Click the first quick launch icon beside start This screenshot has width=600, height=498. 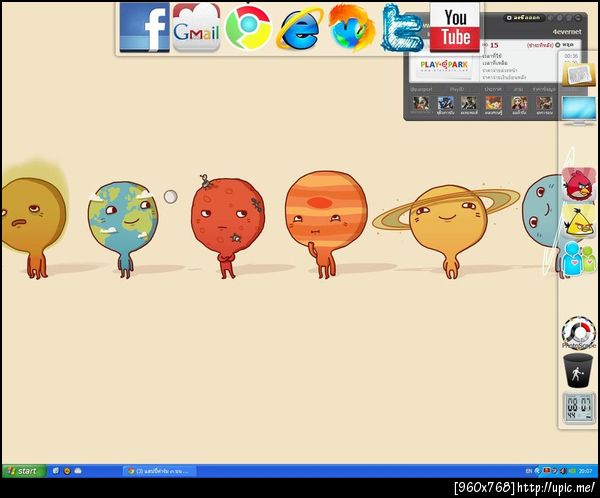[x=56, y=471]
